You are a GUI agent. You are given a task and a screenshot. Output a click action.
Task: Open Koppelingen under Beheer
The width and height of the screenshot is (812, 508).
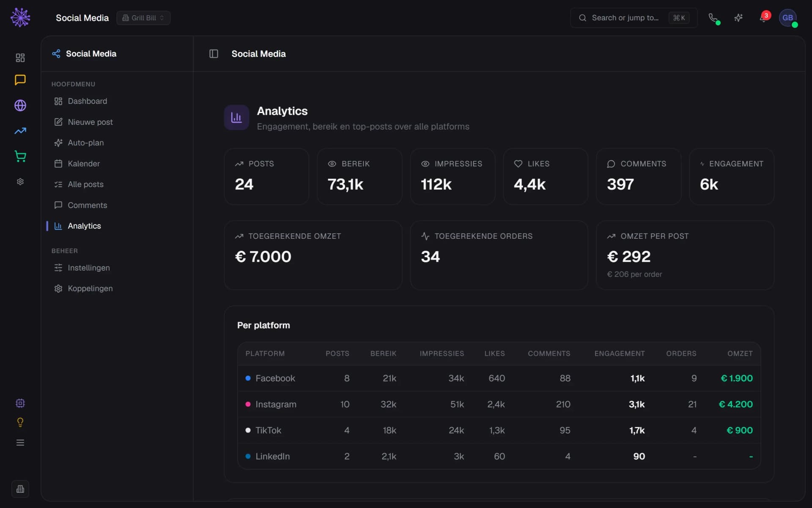tap(117, 288)
